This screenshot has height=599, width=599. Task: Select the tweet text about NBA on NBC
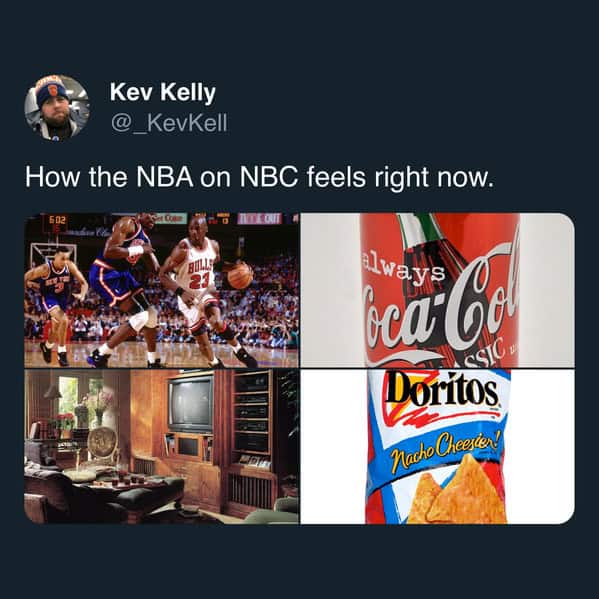[259, 177]
